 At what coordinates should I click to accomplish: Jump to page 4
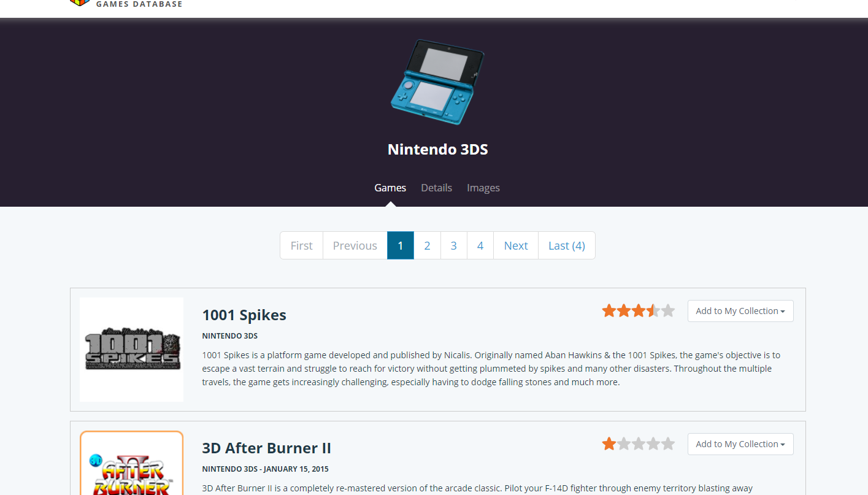(480, 245)
